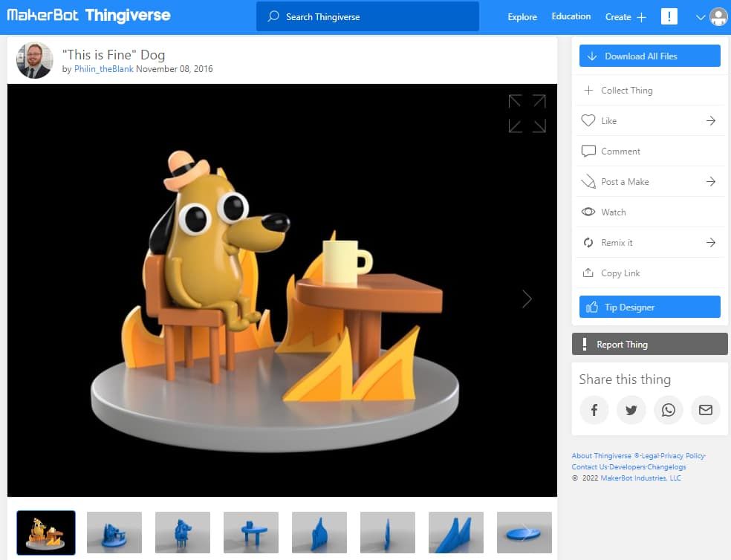Image resolution: width=731 pixels, height=560 pixels.
Task: Share the thing via the Twitter icon
Action: coord(631,410)
